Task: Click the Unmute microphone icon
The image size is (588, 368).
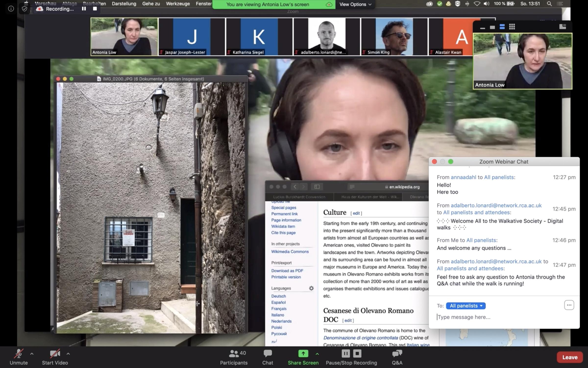Action: coord(19,354)
